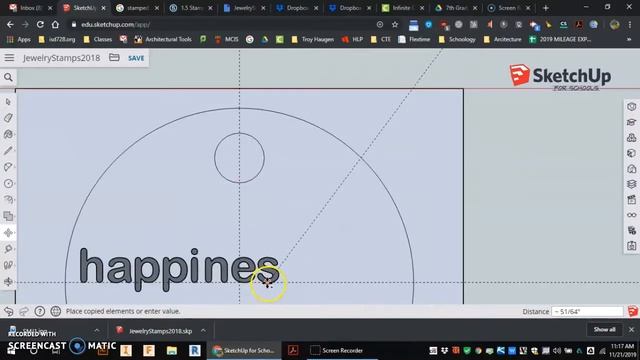Open Adobe Acrobat from the taskbar
The height and width of the screenshot is (360, 640).
click(293, 350)
